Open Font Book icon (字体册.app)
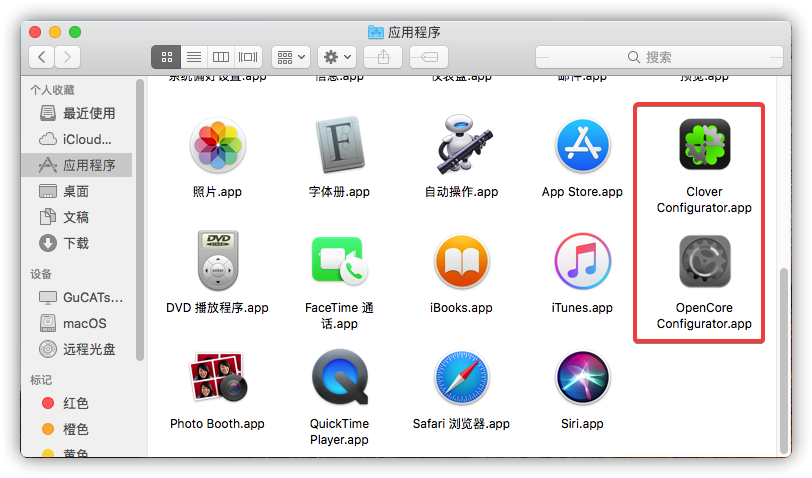Viewport: 812px width, 478px height. coord(339,144)
